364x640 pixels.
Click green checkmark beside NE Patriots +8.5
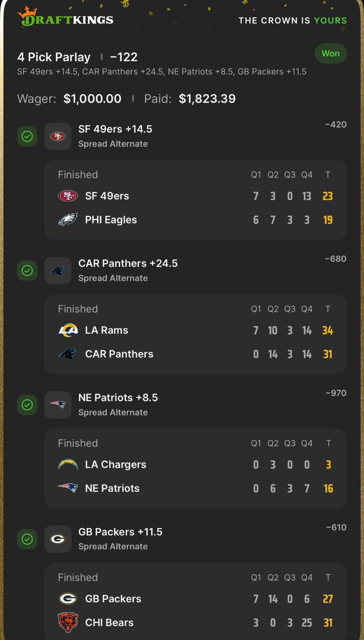point(27,405)
